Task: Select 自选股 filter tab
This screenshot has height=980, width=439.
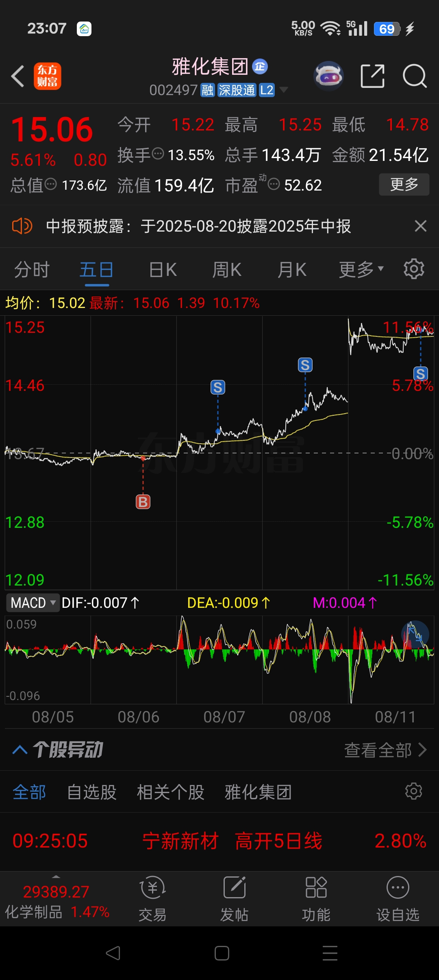Action: [92, 792]
